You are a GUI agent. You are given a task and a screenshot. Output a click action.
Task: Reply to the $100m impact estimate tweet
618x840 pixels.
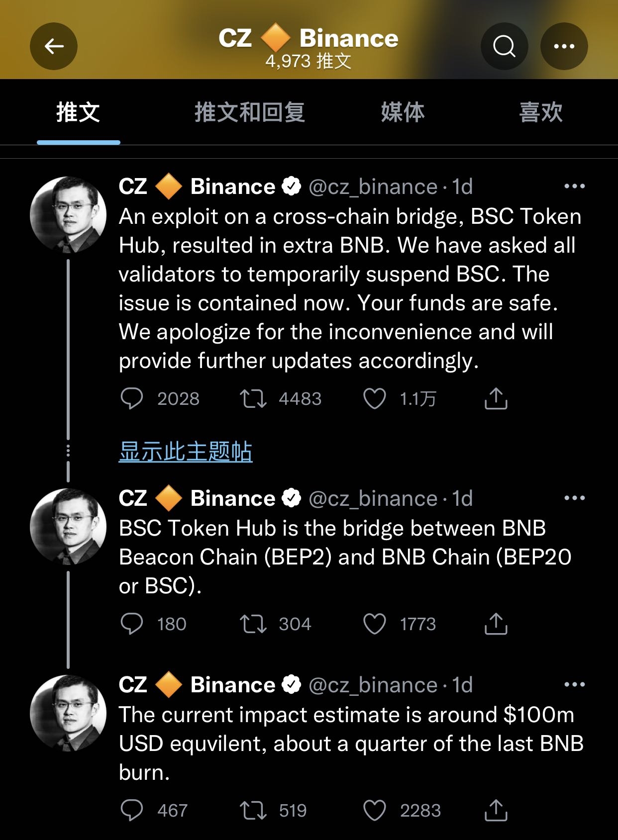pos(132,811)
